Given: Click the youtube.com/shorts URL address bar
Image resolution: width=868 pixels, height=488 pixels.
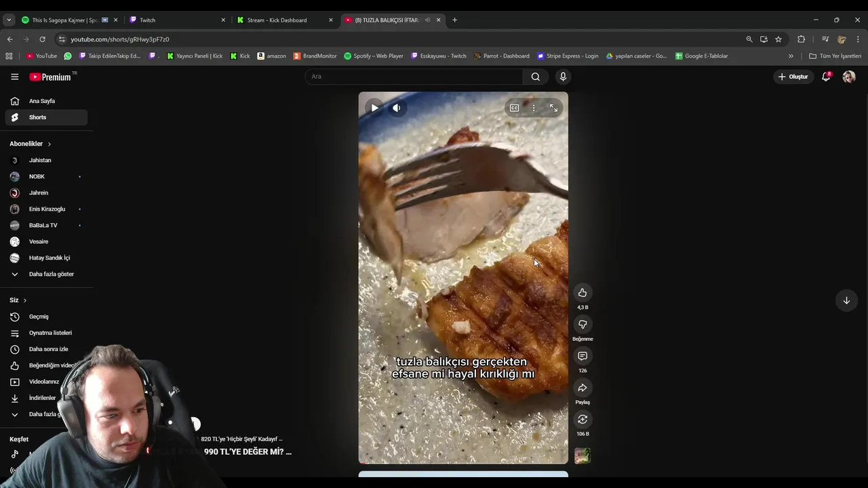Looking at the screenshot, I should click(400, 39).
